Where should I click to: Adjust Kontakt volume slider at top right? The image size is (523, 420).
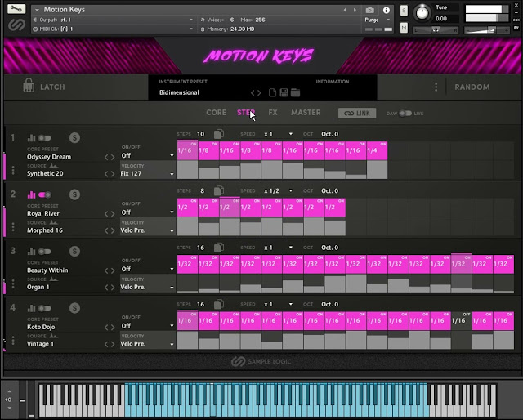487,31
